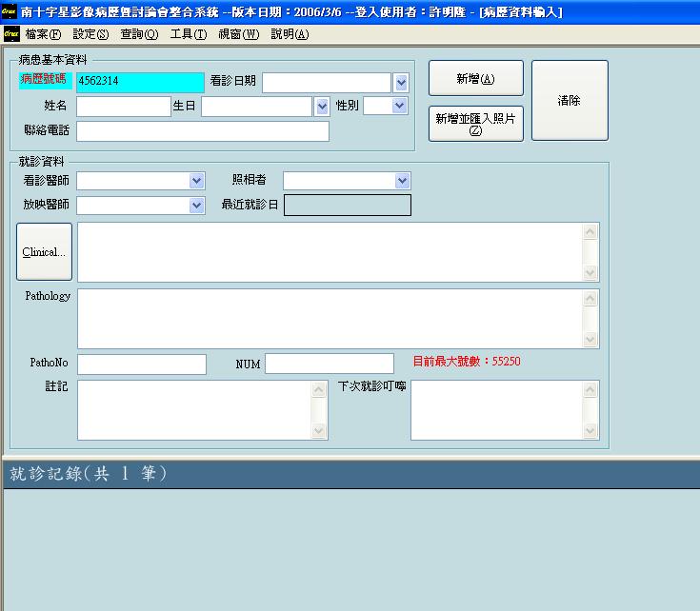Expand the 看診日期 date dropdown
700x611 pixels.
[401, 83]
